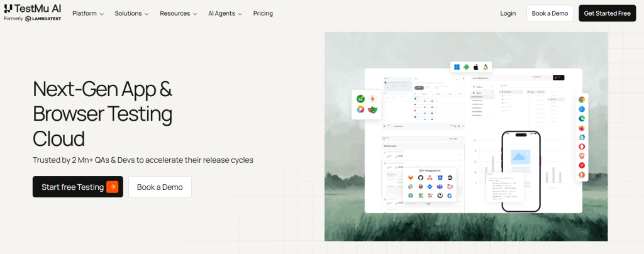Click the green Android icon
The height and width of the screenshot is (254, 644).
[x=467, y=67]
